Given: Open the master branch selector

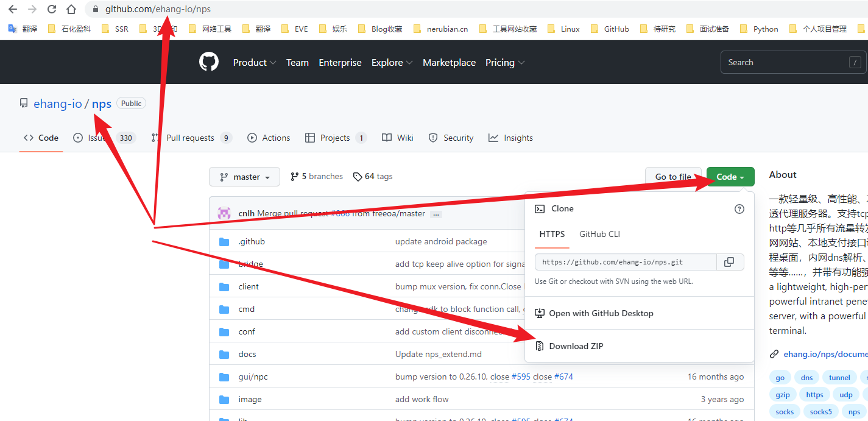Looking at the screenshot, I should [x=244, y=177].
